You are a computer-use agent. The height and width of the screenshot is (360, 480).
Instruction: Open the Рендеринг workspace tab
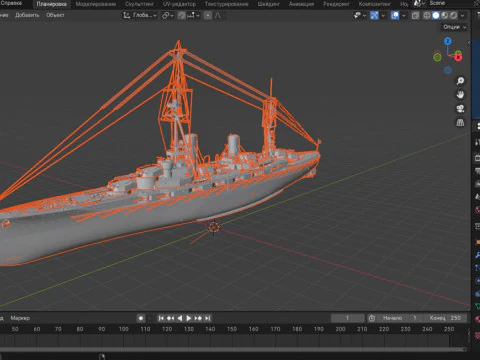(336, 4)
